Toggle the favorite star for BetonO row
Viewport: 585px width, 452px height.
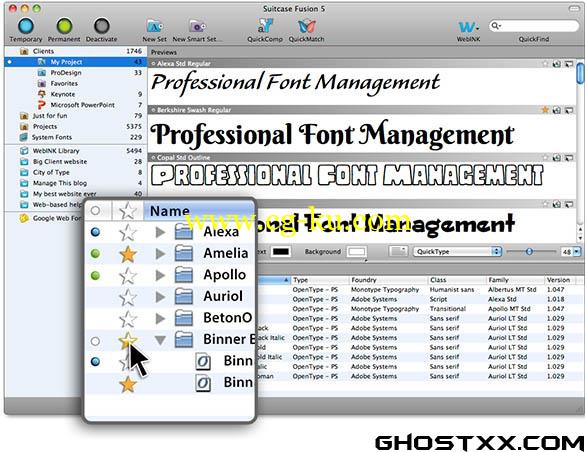(x=128, y=319)
